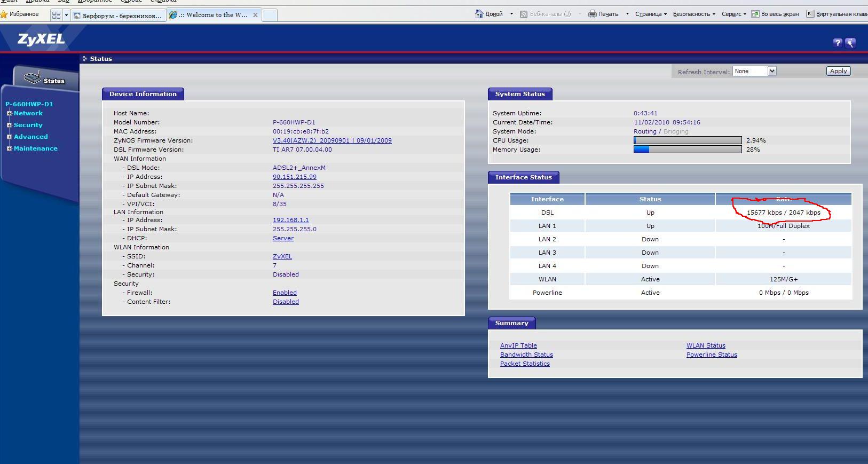868x464 pixels.
Task: Expand the Network tree node
Action: [x=9, y=113]
